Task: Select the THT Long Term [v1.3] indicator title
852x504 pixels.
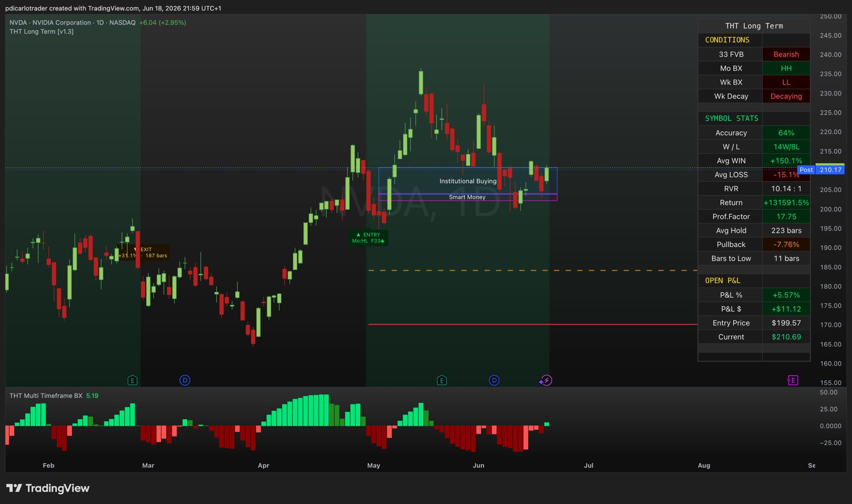Action: tap(42, 32)
